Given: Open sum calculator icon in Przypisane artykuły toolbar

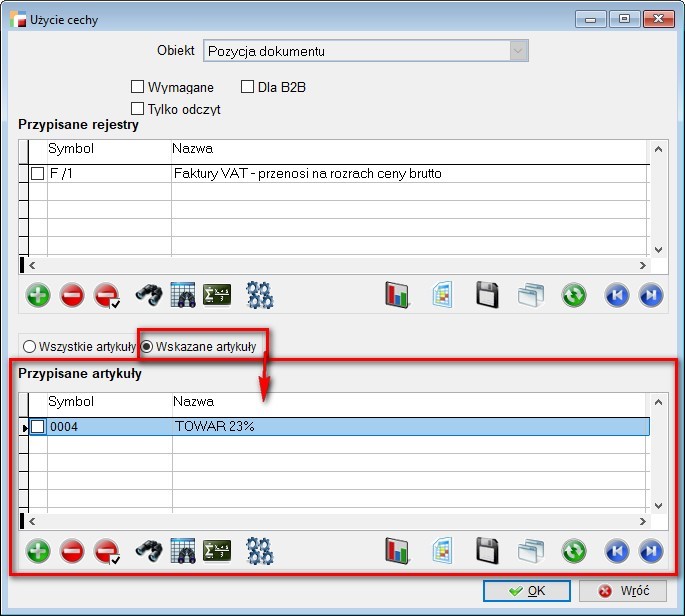Looking at the screenshot, I should [217, 551].
